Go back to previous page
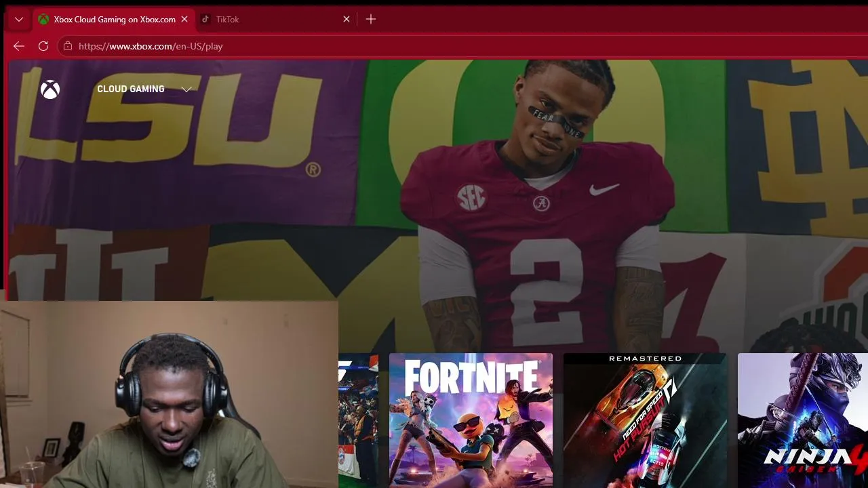Viewport: 868px width, 488px height. (19, 46)
